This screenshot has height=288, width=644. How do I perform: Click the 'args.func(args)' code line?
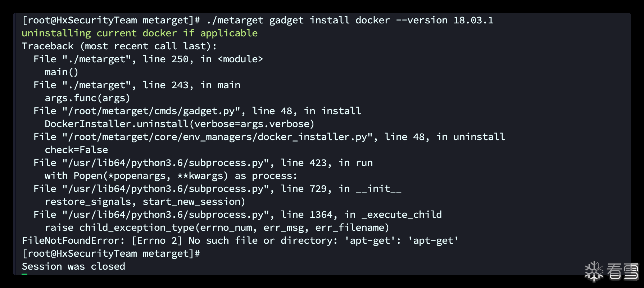pyautogui.click(x=87, y=98)
